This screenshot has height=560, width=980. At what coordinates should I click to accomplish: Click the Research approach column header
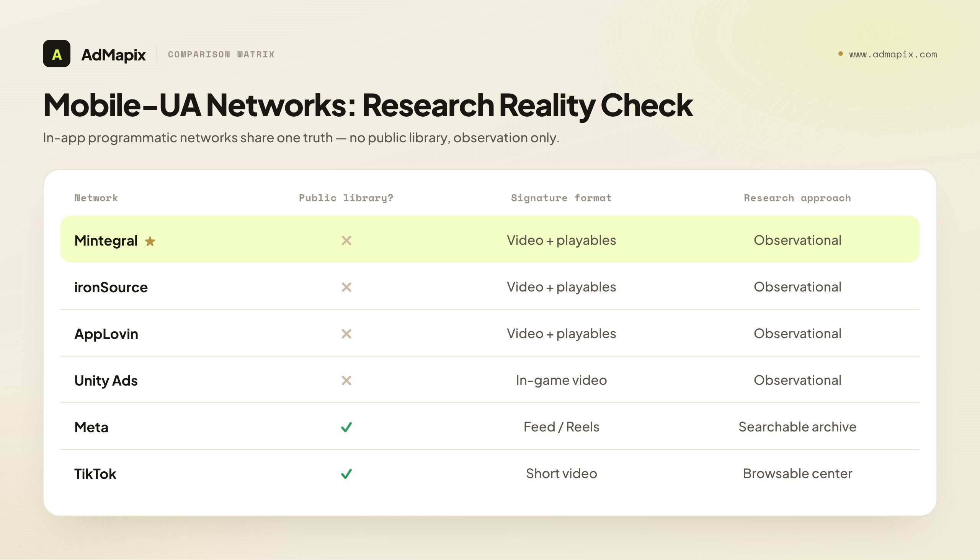797,198
